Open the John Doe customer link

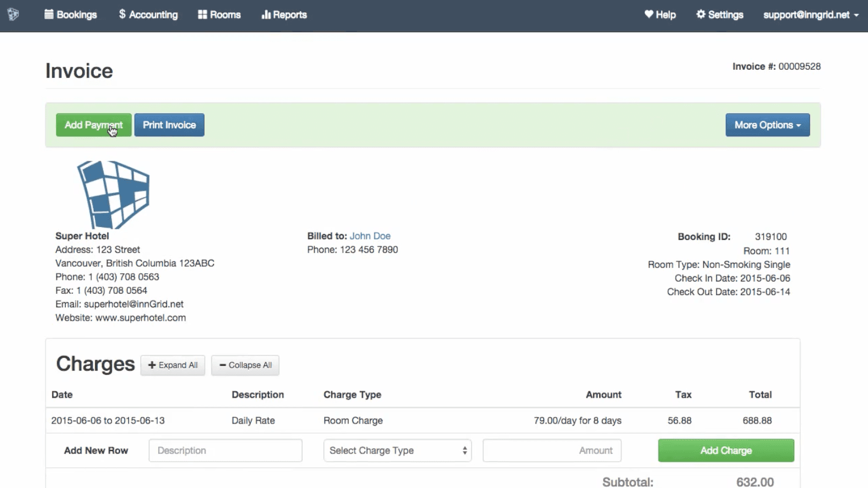(370, 236)
